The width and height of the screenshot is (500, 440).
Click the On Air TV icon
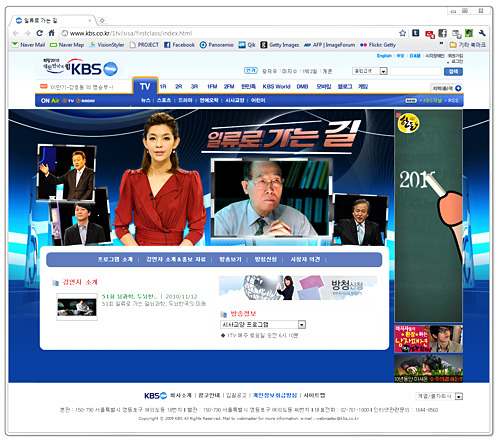tap(68, 101)
